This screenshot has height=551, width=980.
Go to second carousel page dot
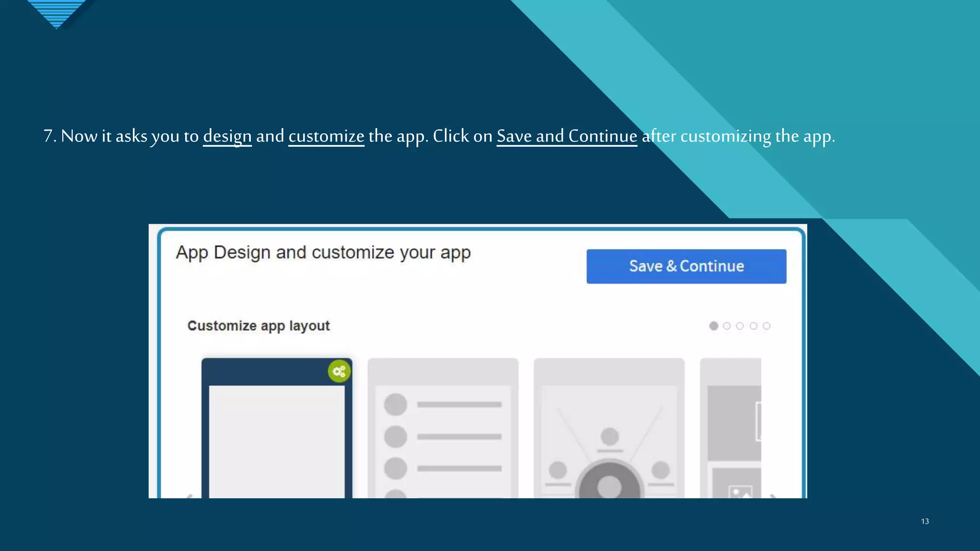726,326
